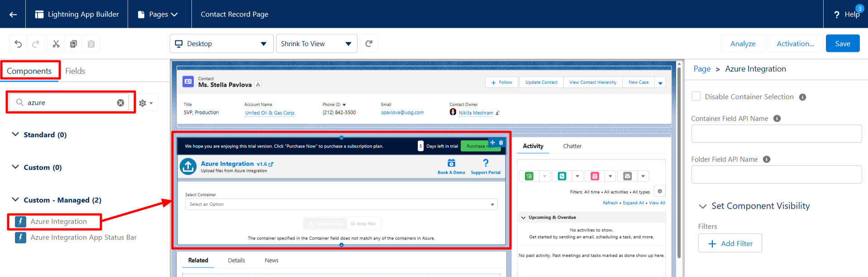Collapse Upcoming & Overdue section

[524, 218]
